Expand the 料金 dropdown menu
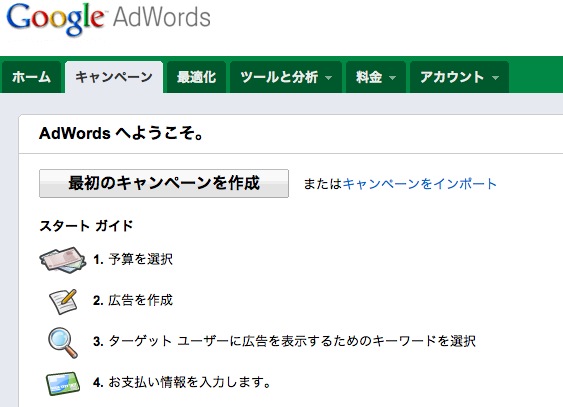Viewport: 563px width, 407px height. click(376, 77)
